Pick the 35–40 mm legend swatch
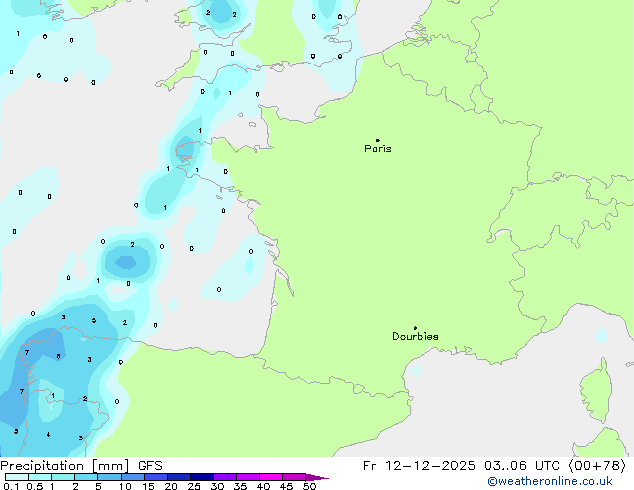The width and height of the screenshot is (634, 490). tap(248, 477)
